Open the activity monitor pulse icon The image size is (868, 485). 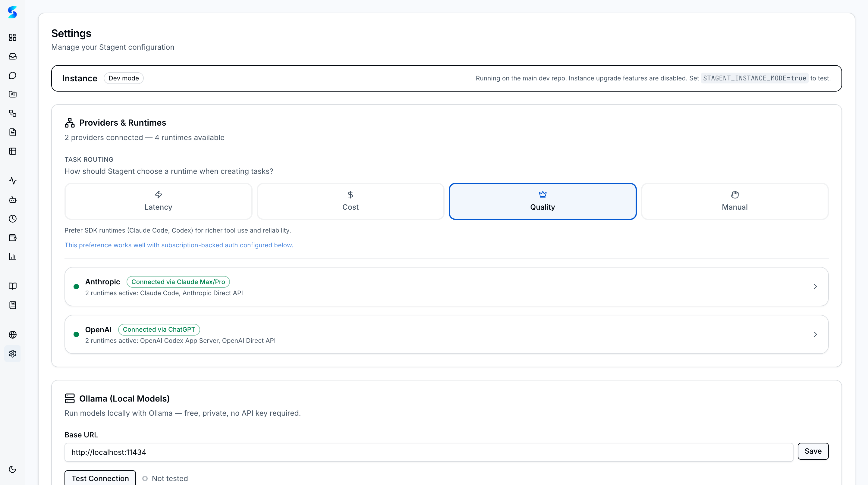(x=12, y=181)
